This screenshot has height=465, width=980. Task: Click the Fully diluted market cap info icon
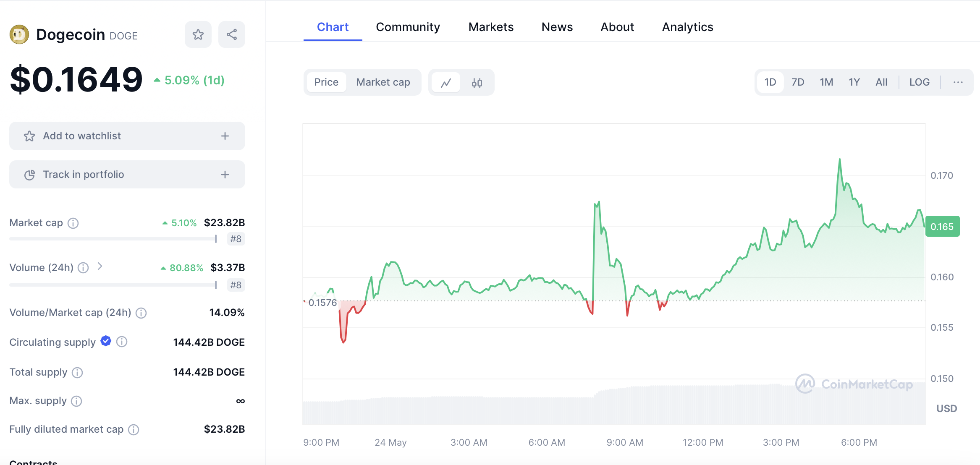click(134, 430)
